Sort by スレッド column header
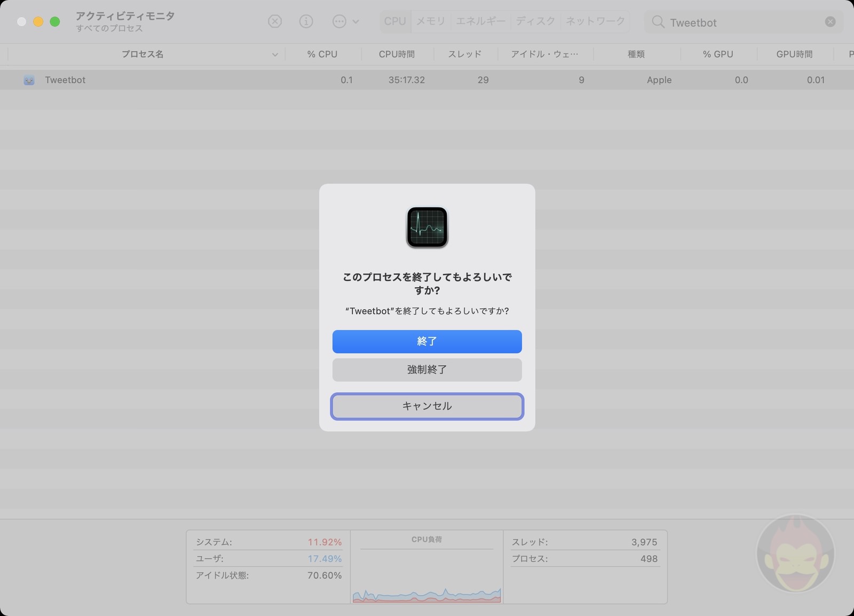This screenshot has width=854, height=616. tap(465, 54)
